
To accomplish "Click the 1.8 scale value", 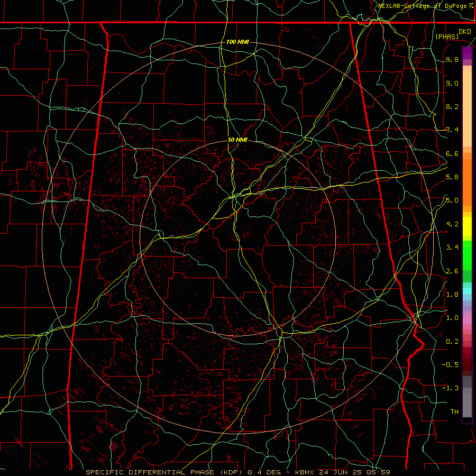I will pos(452,295).
